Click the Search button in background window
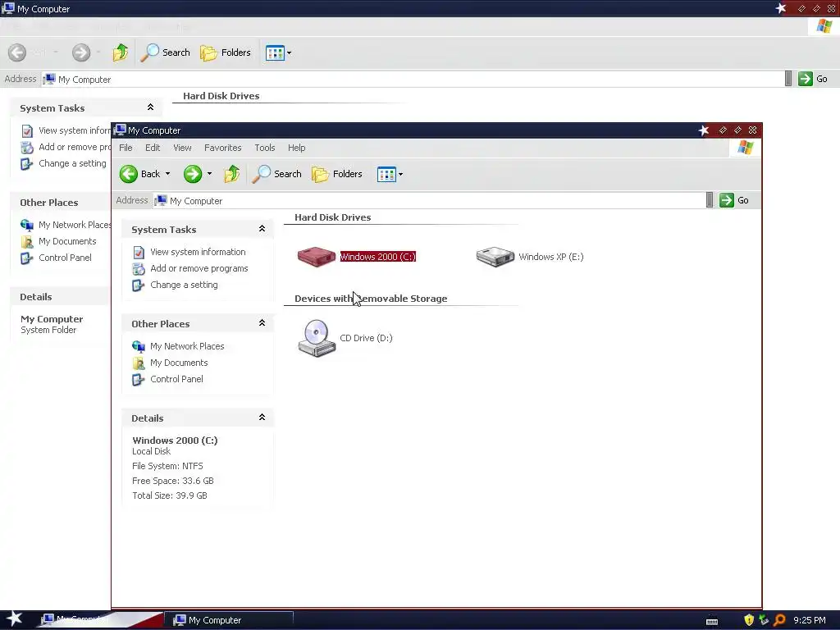Viewport: 840px width, 630px height. (x=164, y=52)
